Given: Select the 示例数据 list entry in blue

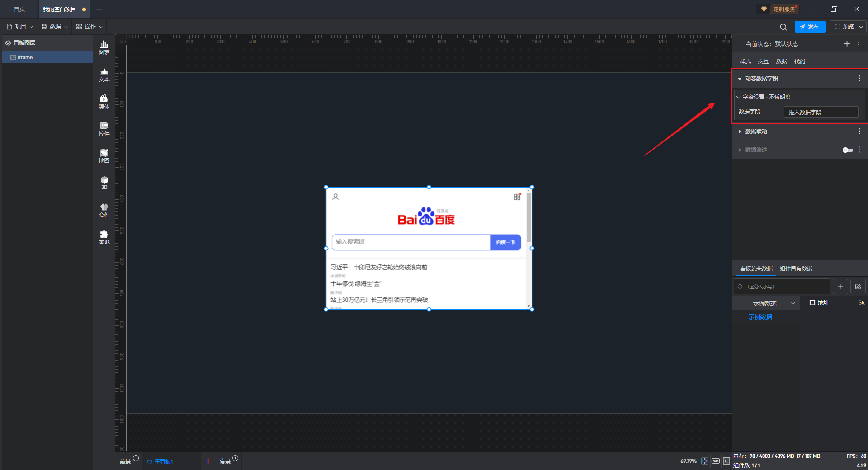Looking at the screenshot, I should (760, 317).
